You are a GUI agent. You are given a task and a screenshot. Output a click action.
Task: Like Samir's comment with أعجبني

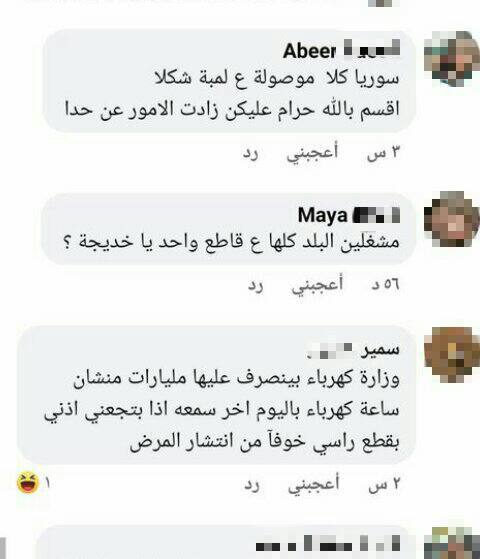[x=314, y=484]
